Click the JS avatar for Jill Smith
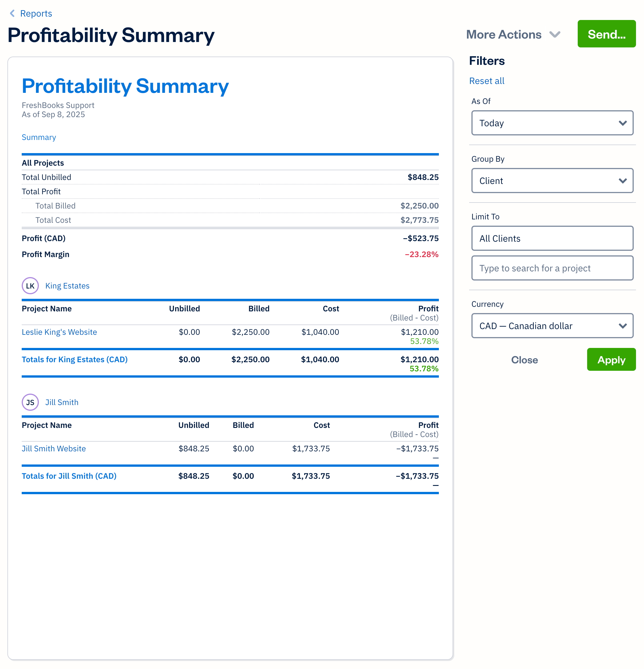This screenshot has width=644, height=669. point(30,402)
